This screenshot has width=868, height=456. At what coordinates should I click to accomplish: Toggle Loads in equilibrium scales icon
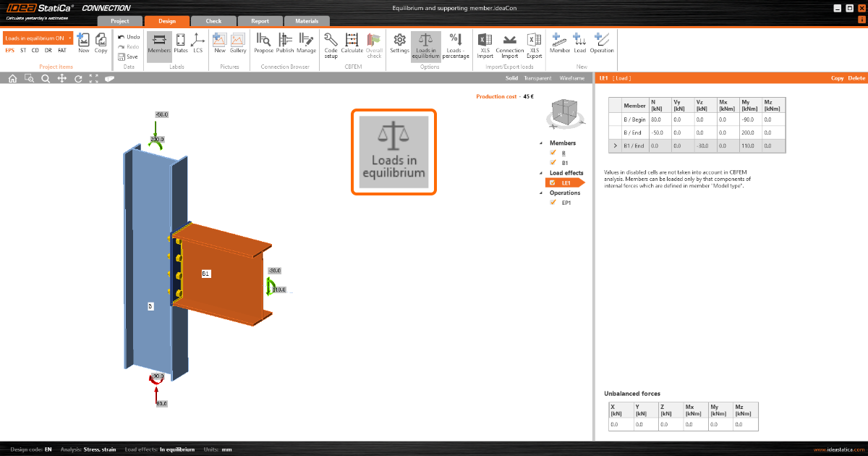(x=425, y=41)
